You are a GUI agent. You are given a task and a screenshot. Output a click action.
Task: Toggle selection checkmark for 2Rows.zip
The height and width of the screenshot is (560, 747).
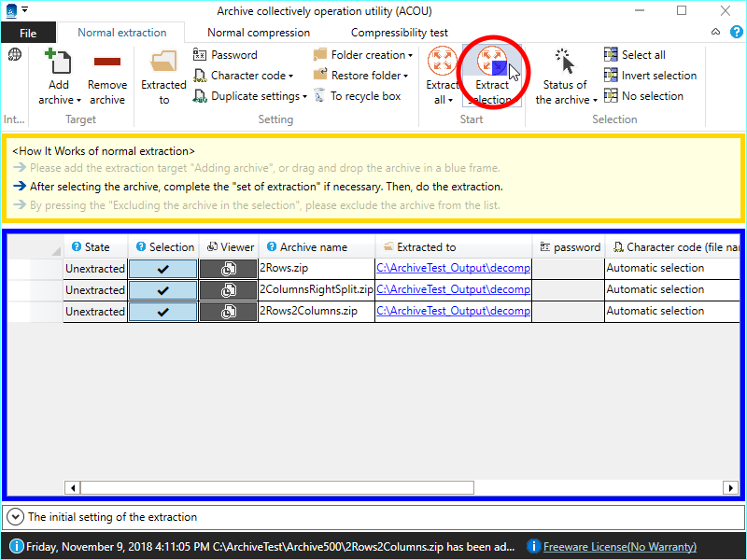point(162,269)
